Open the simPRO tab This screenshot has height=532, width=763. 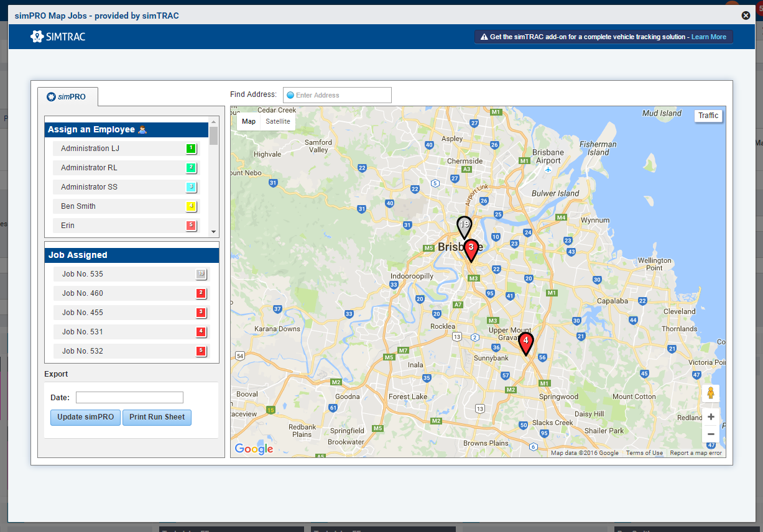click(x=68, y=96)
